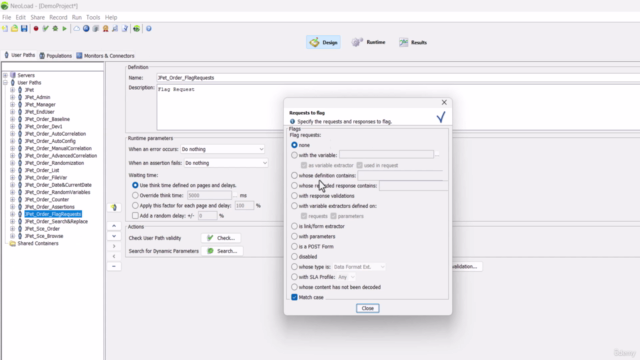Click the Design section icon
Viewport: 640px width, 360px height.
(x=314, y=42)
